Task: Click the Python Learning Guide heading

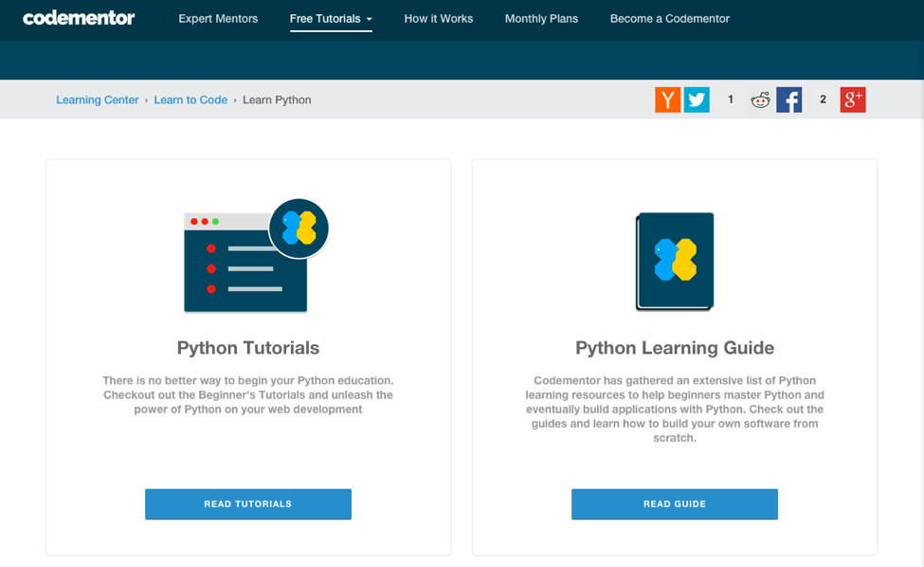Action: (675, 348)
